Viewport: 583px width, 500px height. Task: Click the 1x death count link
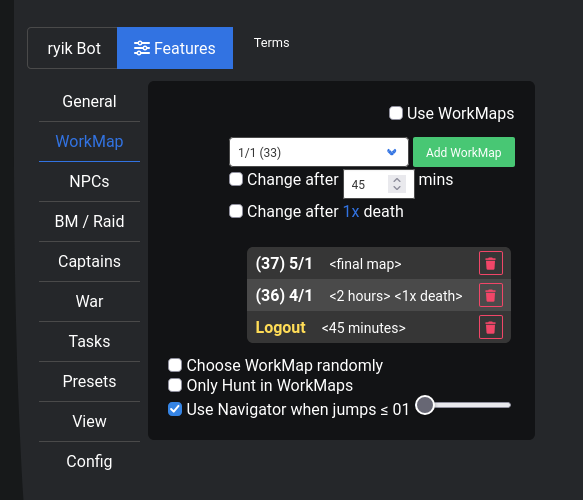[x=351, y=212]
